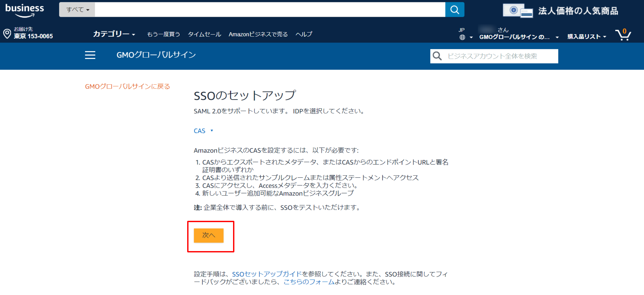
Task: Click the 法人価格の人気商品 banner image
Action: click(x=560, y=11)
